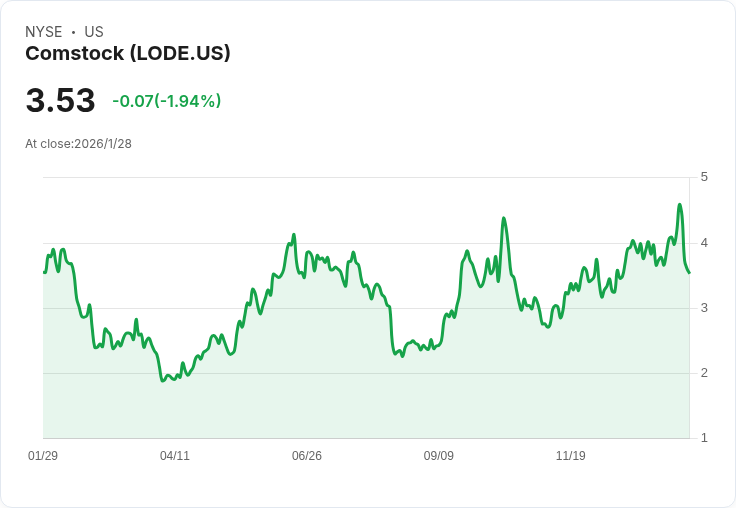The image size is (736, 508).
Task: Click the final endpoint of the price line
Action: point(689,272)
